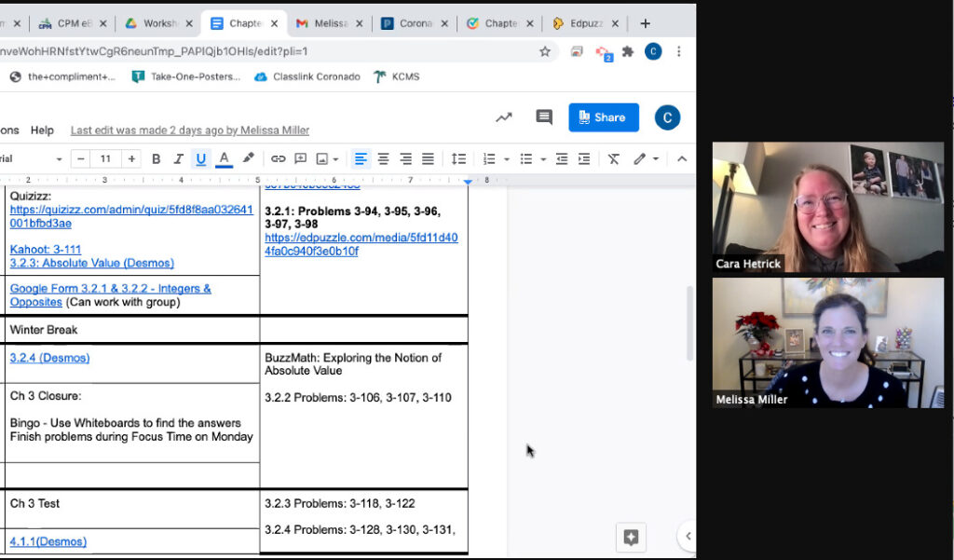The width and height of the screenshot is (954, 560).
Task: Click the line spacing icon
Action: pos(458,159)
